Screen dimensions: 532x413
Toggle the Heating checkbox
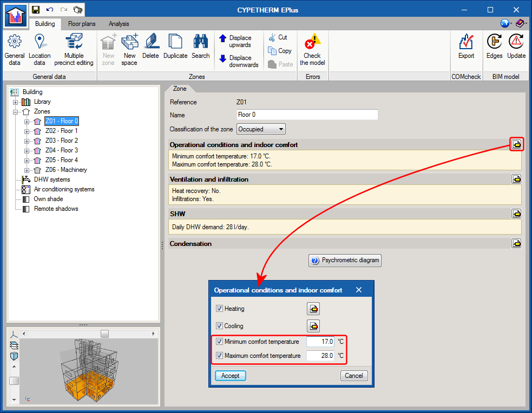coord(219,309)
